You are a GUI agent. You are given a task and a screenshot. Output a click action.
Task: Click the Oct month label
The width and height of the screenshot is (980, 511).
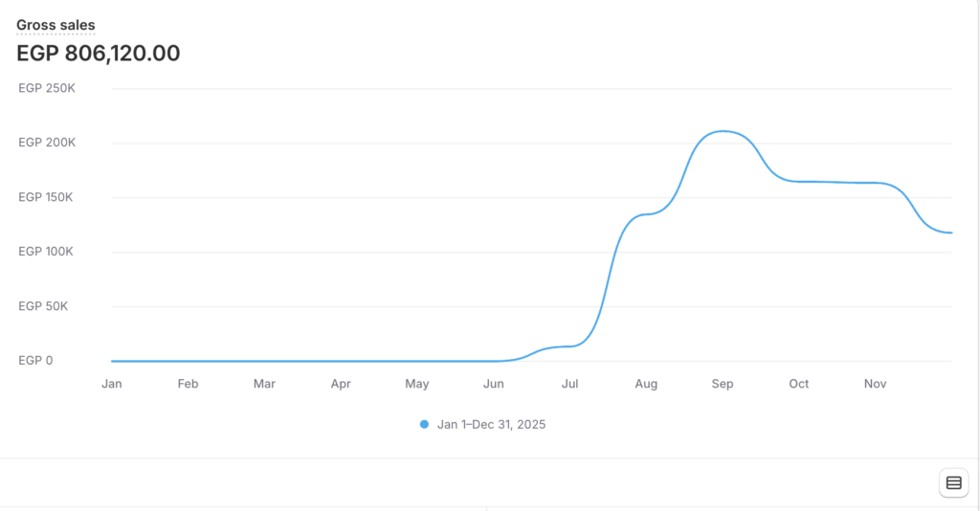(x=799, y=384)
